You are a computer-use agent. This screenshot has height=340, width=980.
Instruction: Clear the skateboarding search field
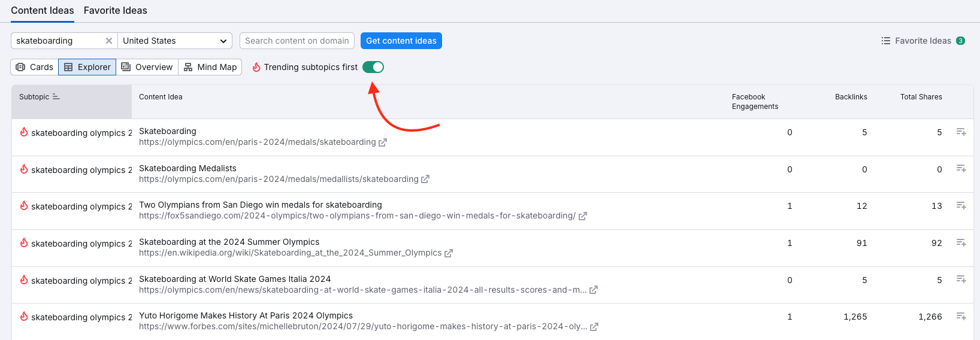(109, 41)
